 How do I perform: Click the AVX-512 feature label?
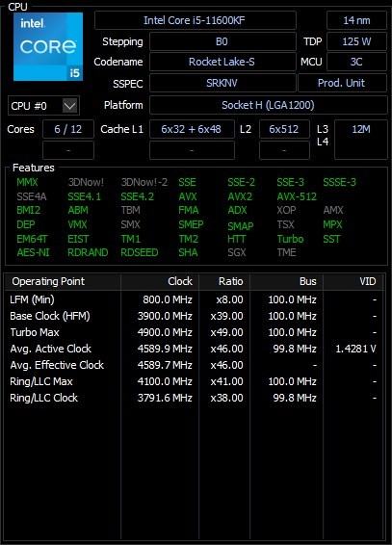point(297,196)
